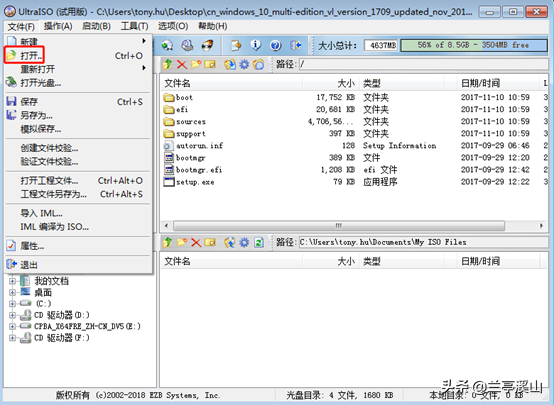Screen dimensions: 554x405
Task: Choose 打开... in the File menu
Action: [78, 55]
